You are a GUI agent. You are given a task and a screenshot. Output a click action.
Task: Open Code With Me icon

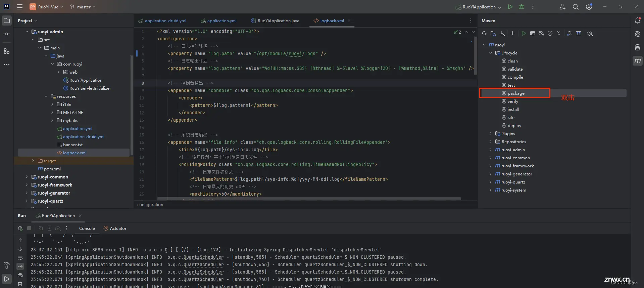pyautogui.click(x=562, y=7)
